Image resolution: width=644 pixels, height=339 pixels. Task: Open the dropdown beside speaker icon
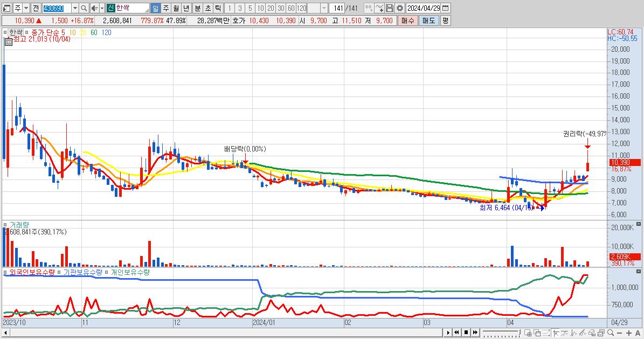(x=102, y=8)
